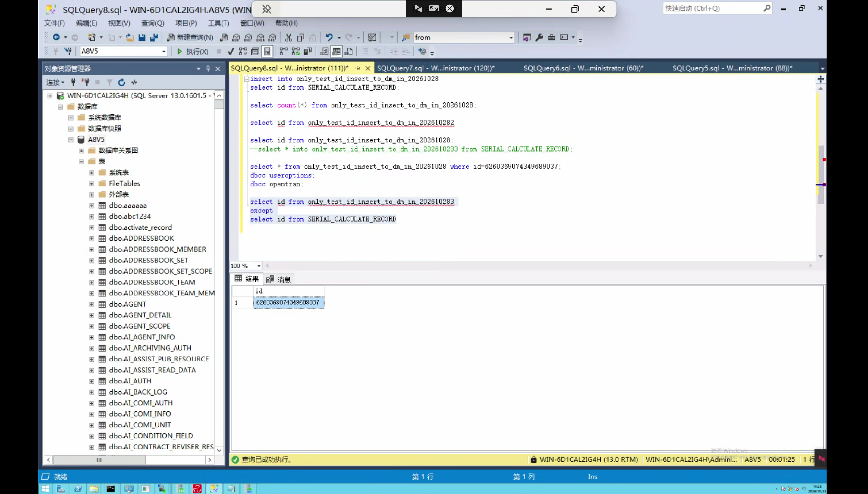This screenshot has width=868, height=494.
Task: Open the 'from' find combo box dropdown
Action: pos(511,37)
